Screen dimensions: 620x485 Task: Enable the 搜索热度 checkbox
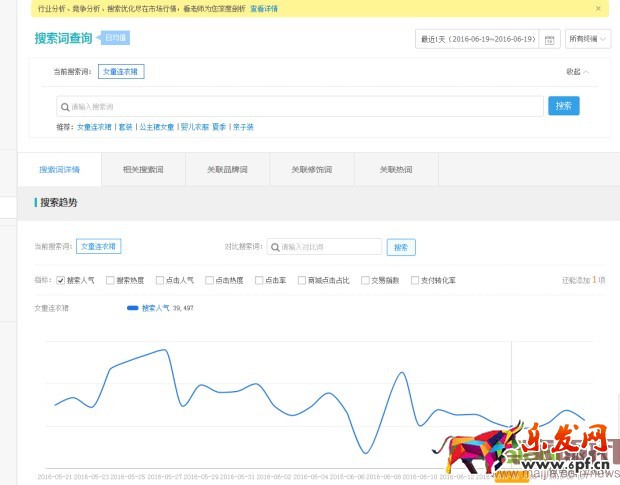click(x=109, y=280)
